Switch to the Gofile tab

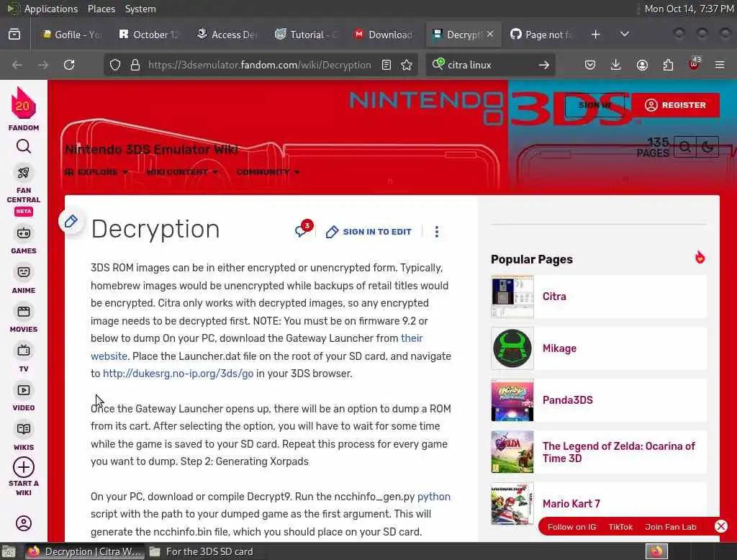click(x=71, y=35)
